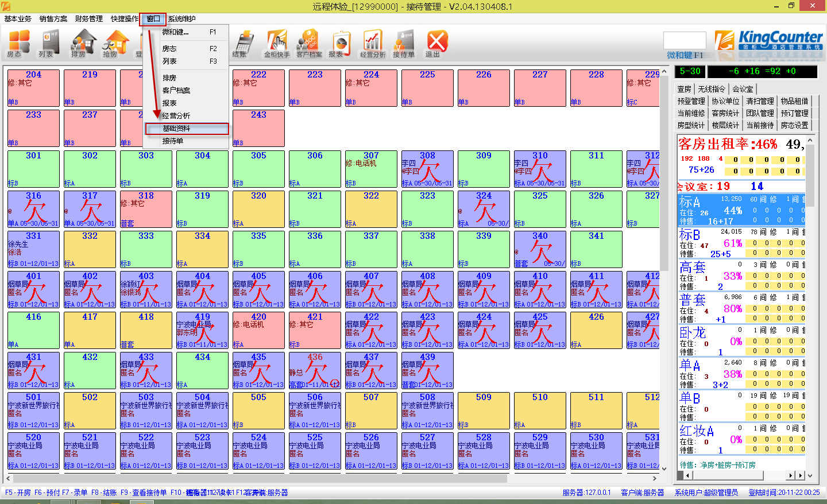The width and height of the screenshot is (827, 504).
Task: Click the 标A room type statistics row
Action: [741, 210]
